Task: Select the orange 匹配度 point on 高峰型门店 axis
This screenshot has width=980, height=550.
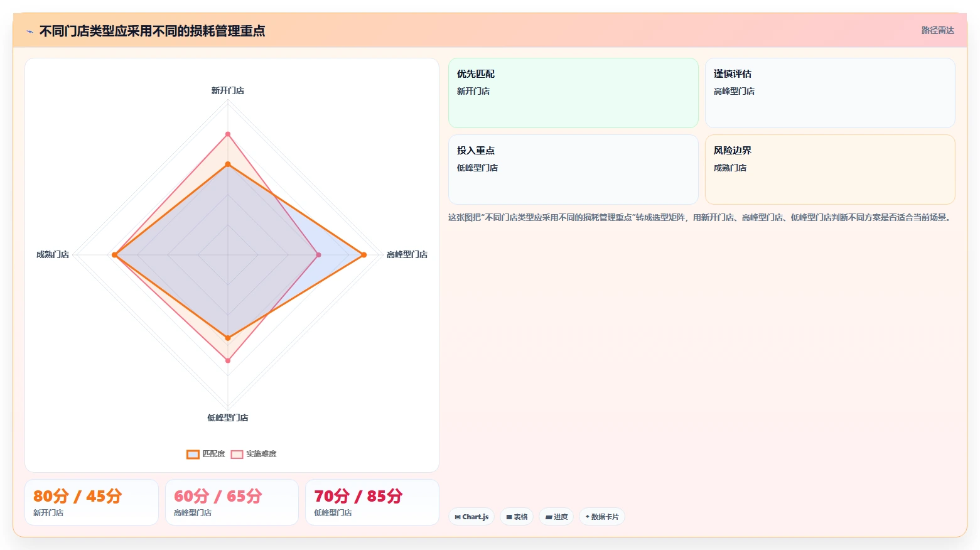Action: (363, 255)
